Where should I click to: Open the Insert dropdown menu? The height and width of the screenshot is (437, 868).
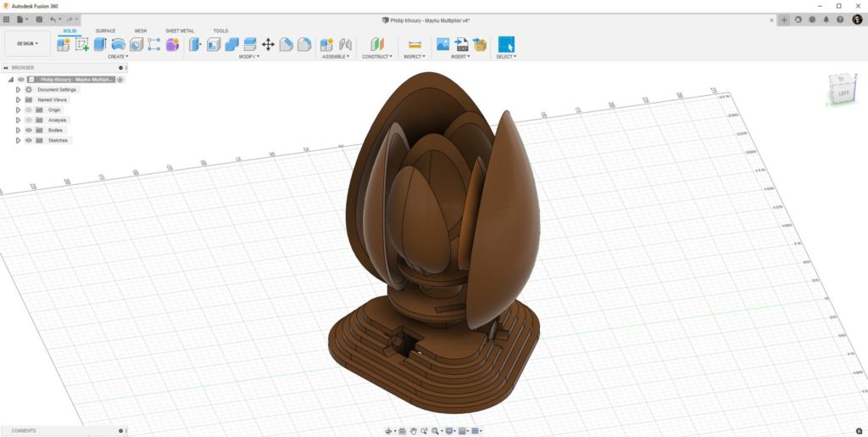click(x=460, y=57)
